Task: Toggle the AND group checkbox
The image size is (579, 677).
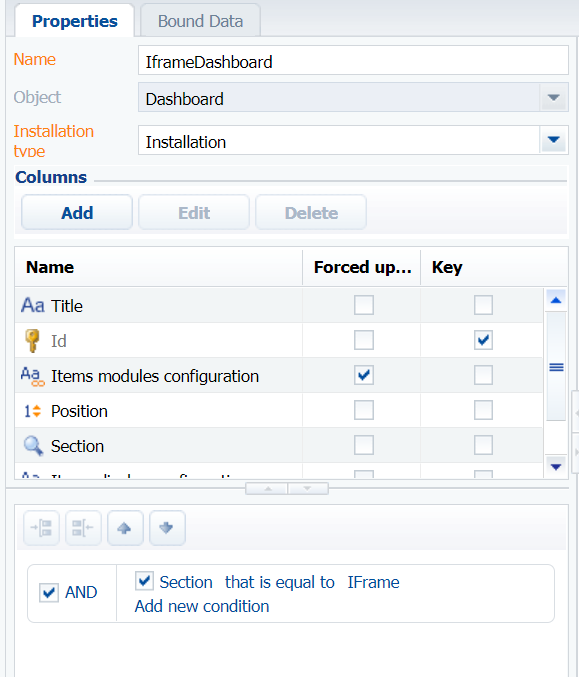Action: point(49,592)
